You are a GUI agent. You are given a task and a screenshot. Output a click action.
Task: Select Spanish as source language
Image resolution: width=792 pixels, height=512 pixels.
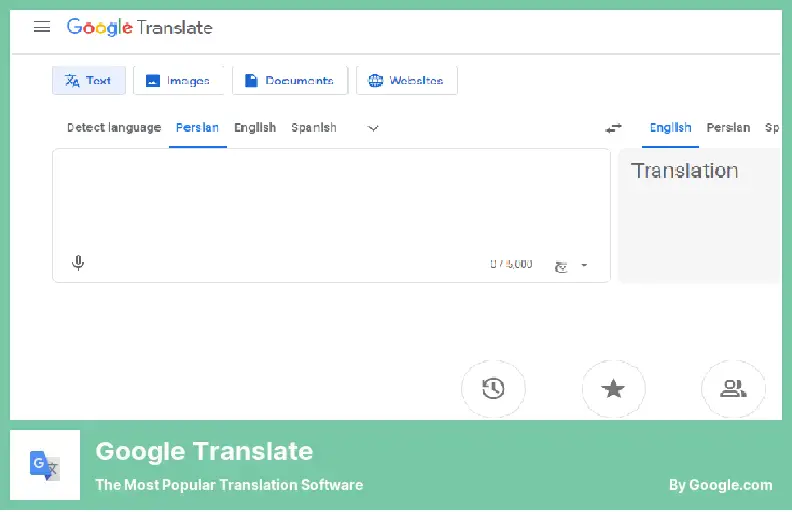click(x=314, y=128)
